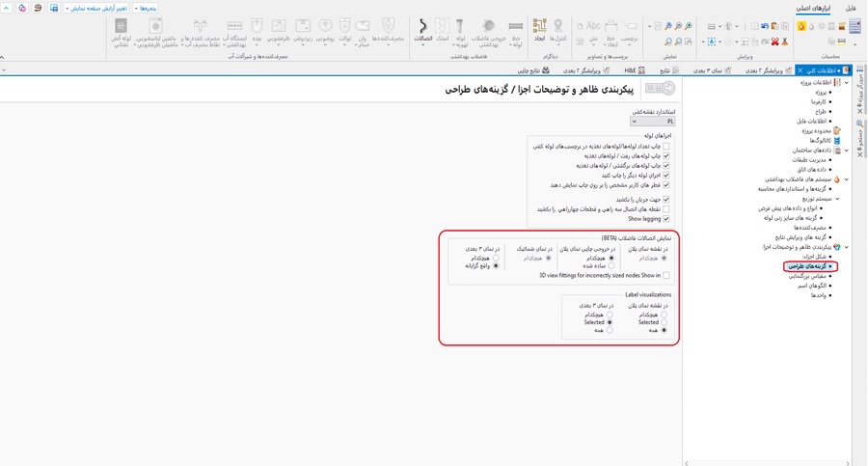The image size is (868, 466).
Task: Open the H&E document tab
Action: (635, 70)
